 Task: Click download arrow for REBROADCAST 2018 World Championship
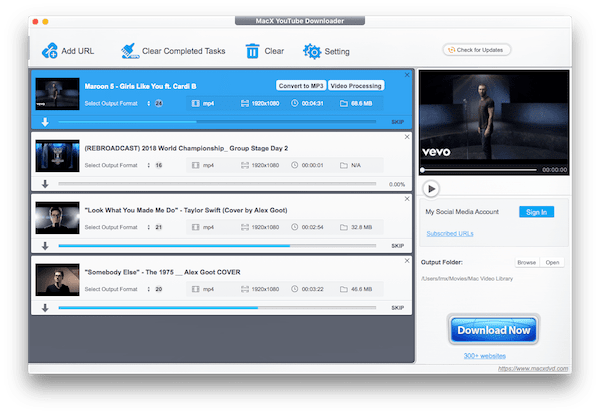click(x=45, y=184)
